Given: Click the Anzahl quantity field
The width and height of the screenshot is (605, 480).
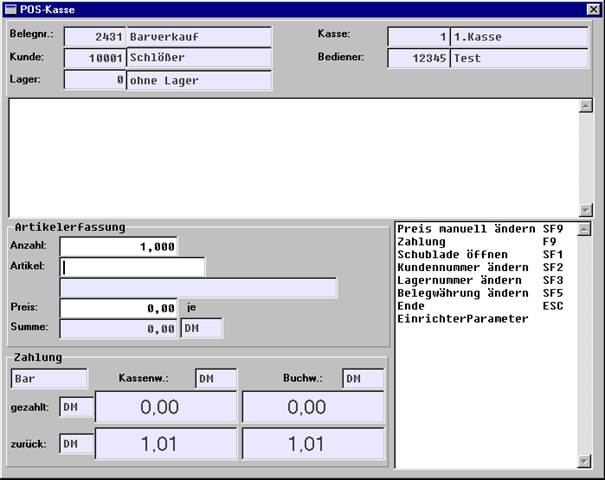Looking at the screenshot, I should 119,247.
